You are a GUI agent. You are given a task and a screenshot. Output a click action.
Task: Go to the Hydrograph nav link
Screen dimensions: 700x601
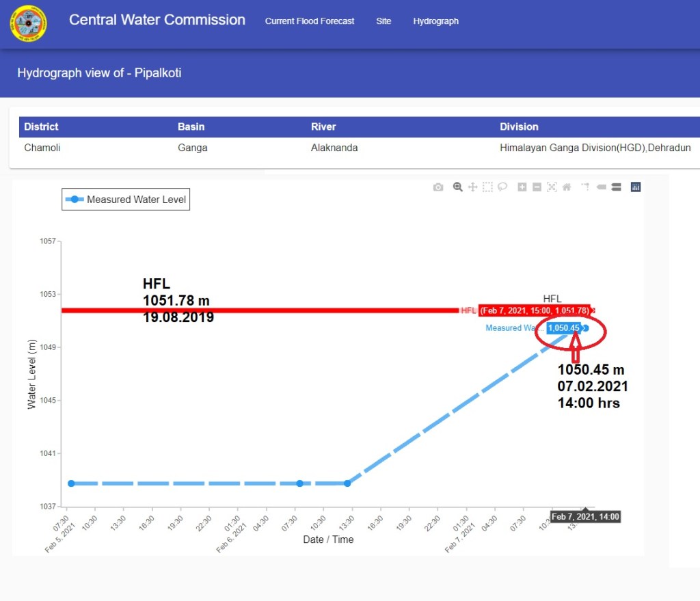pyautogui.click(x=435, y=21)
